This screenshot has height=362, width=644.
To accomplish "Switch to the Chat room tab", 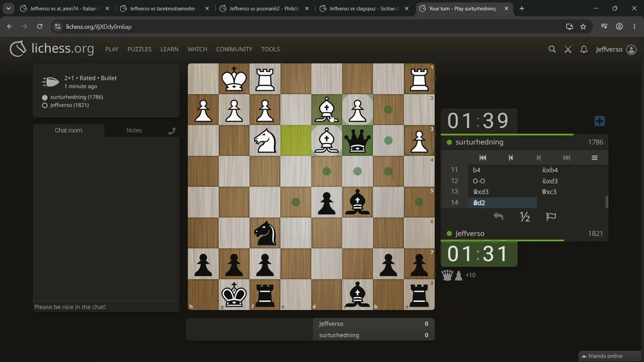I will coord(68,130).
